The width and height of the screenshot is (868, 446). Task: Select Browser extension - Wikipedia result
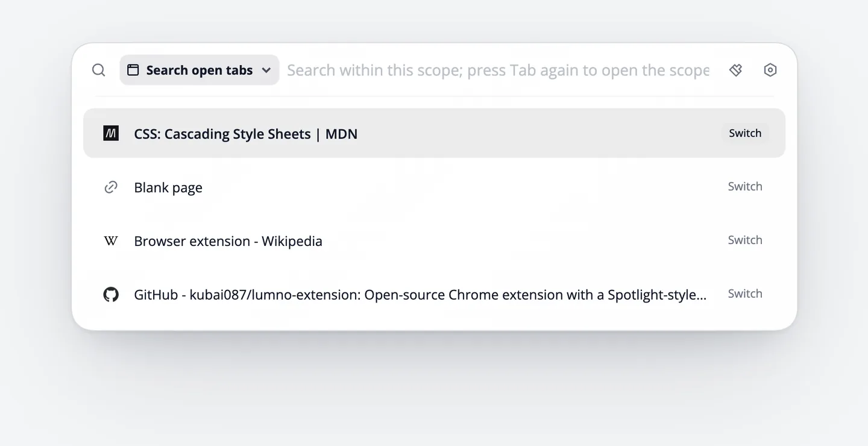434,240
